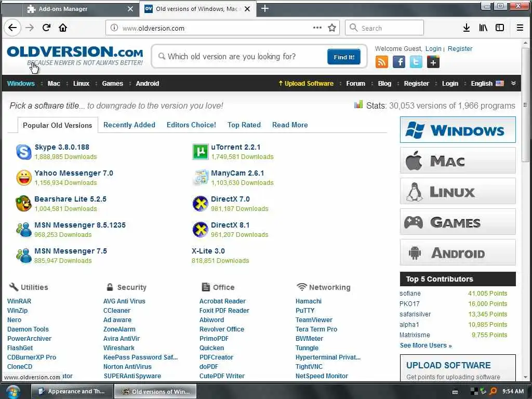Toggle the sidebar icon in toolbar
This screenshot has height=399, width=532.
[x=500, y=28]
